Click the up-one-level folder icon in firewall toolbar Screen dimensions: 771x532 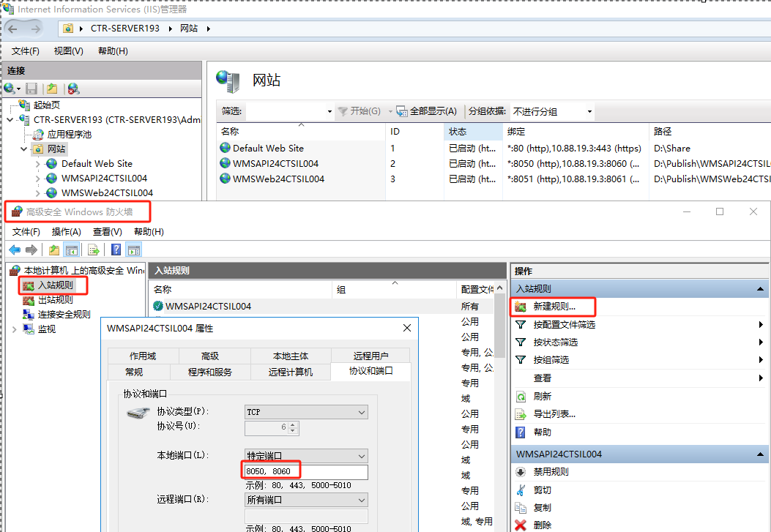click(54, 250)
